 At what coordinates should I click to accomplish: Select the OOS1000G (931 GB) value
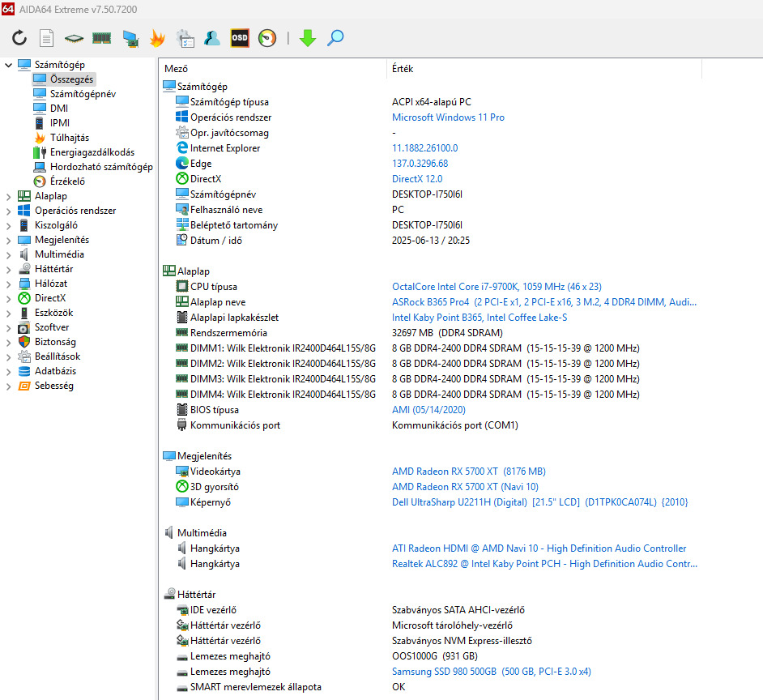point(434,656)
